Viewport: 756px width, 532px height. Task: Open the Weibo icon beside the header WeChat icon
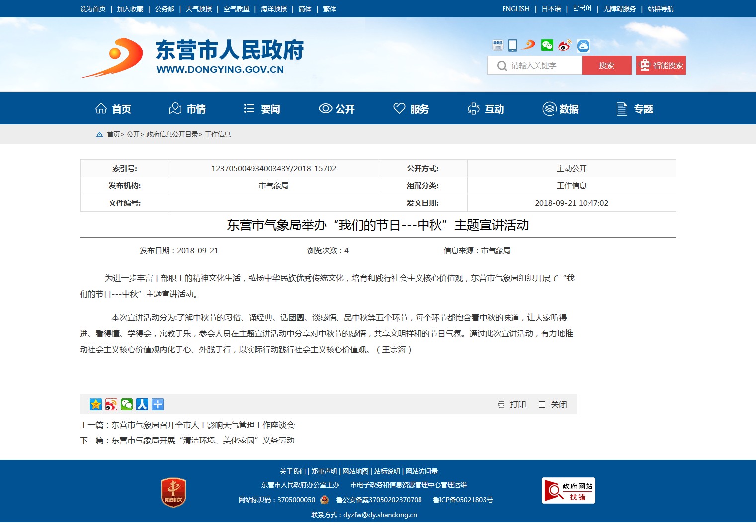pyautogui.click(x=564, y=46)
